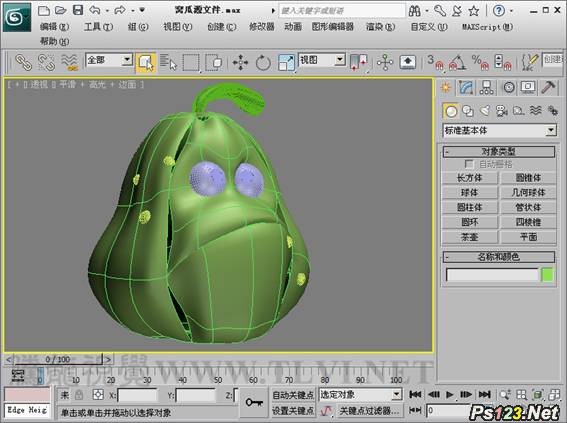Screen dimensions: 567x423
Task: Save the scene with the floppy icon
Action: [78, 10]
